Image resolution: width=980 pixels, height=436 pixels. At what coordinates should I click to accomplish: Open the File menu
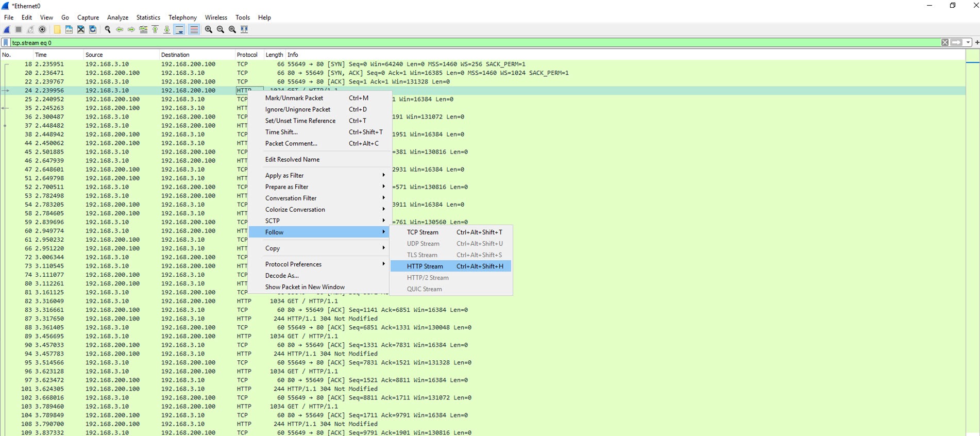click(x=9, y=18)
